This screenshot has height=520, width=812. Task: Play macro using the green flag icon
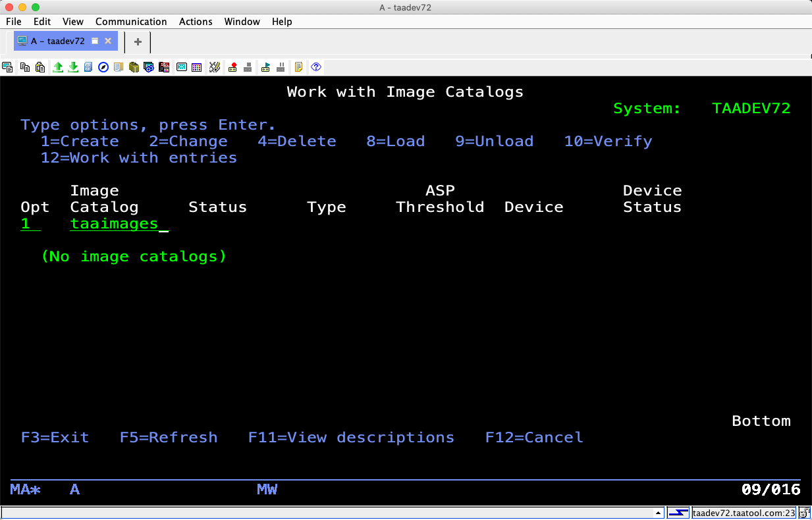[265, 67]
